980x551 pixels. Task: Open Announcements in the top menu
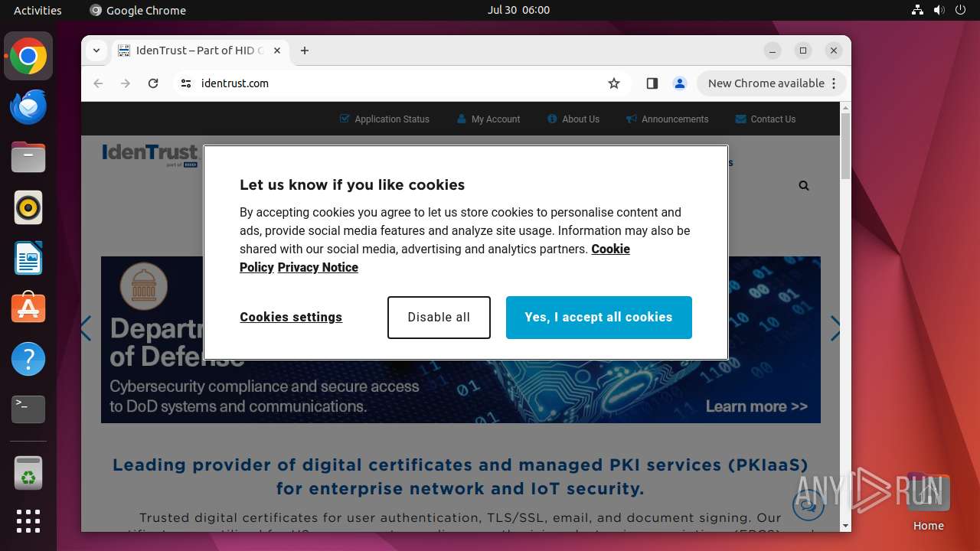pyautogui.click(x=668, y=119)
